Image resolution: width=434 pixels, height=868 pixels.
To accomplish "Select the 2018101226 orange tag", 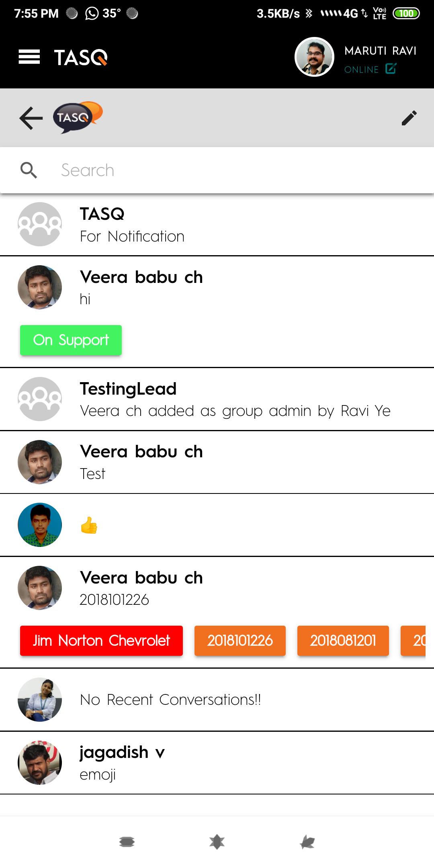I will click(240, 641).
